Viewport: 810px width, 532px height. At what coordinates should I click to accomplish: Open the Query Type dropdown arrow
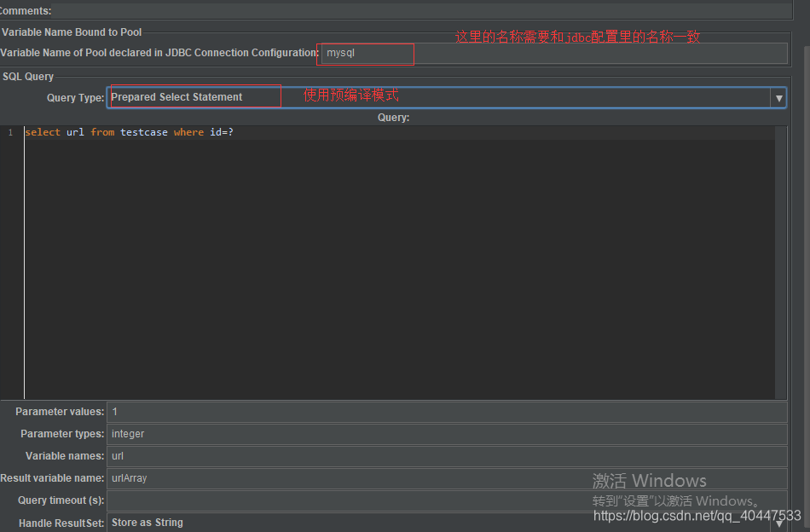click(779, 98)
